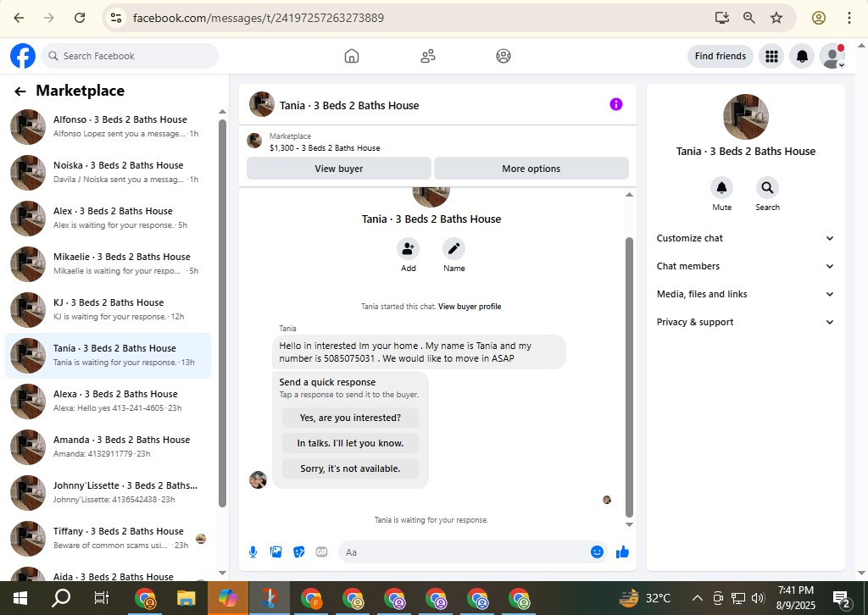Open Windows notification center icon

(842, 598)
